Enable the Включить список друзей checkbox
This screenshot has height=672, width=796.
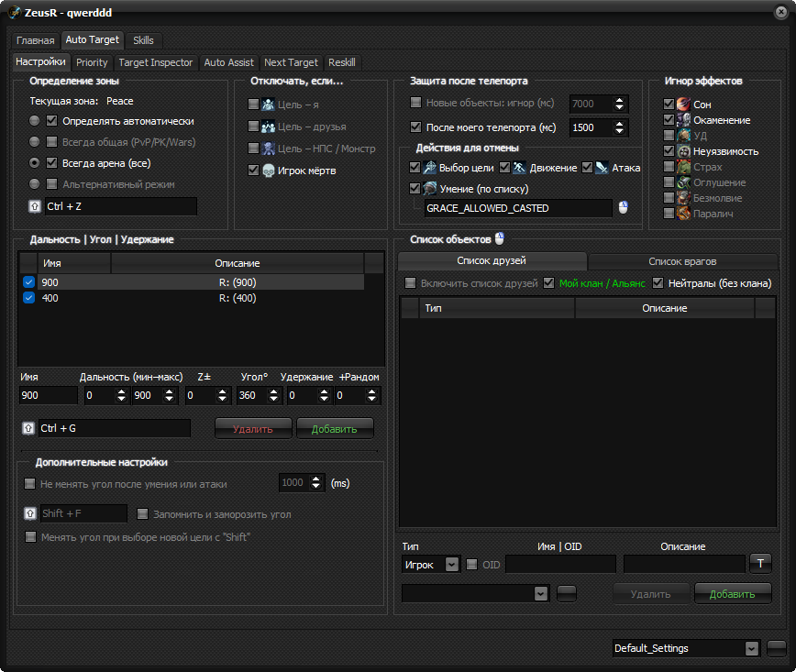(x=410, y=282)
